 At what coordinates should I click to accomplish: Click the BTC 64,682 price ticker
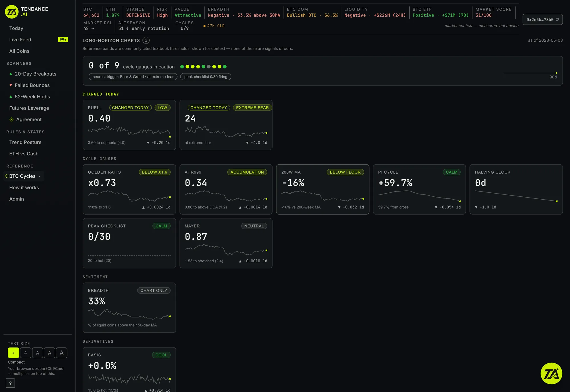(91, 12)
